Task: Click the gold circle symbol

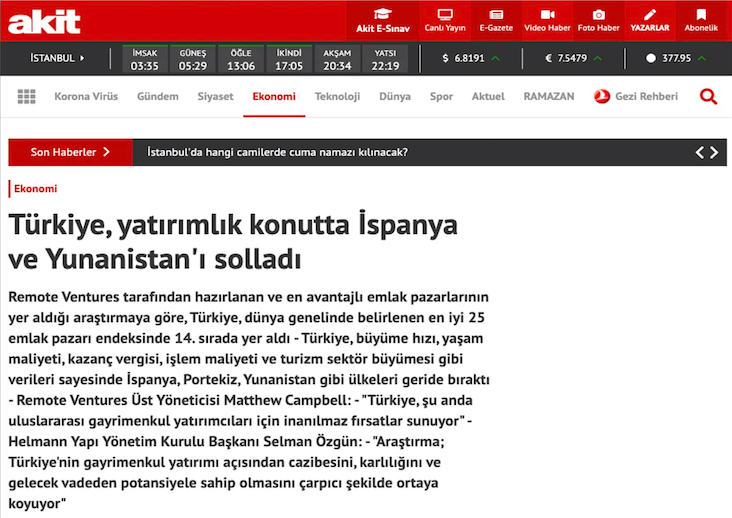Action: 651,58
